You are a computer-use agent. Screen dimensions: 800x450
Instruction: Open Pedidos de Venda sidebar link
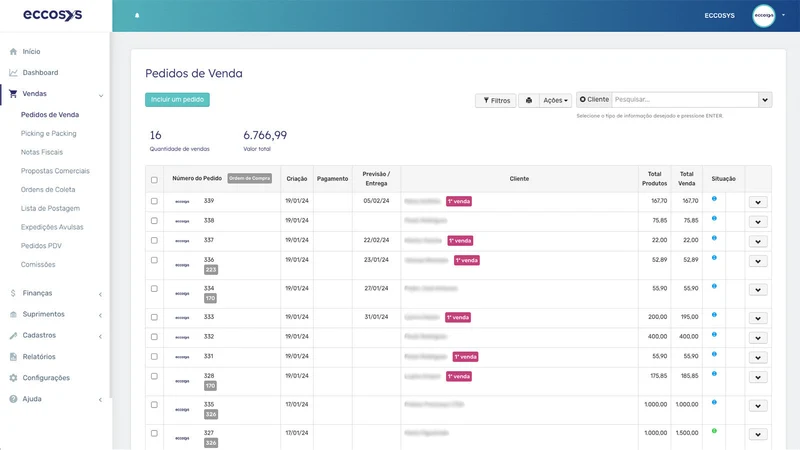pos(50,115)
